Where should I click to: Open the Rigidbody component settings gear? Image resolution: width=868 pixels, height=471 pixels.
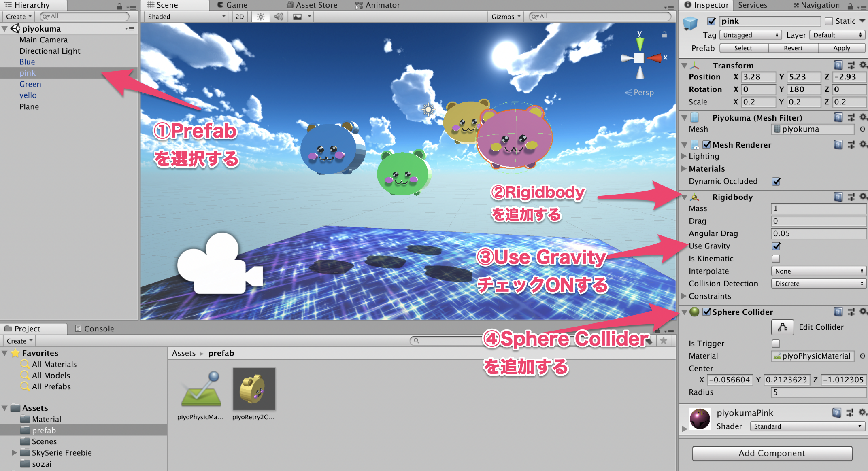863,197
